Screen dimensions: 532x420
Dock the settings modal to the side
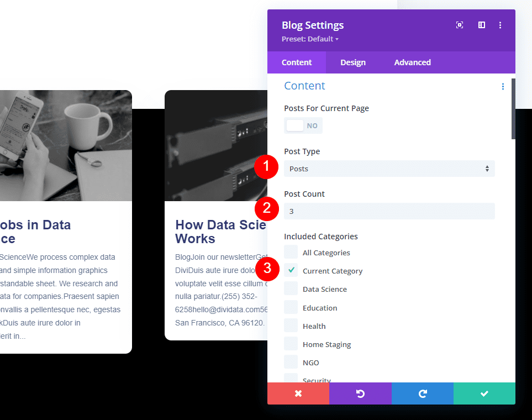[x=481, y=25]
